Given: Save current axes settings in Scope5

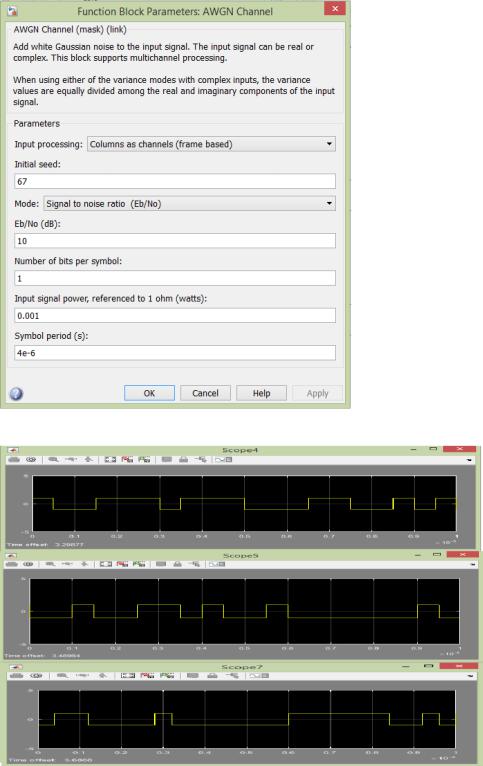Looking at the screenshot, I should [122, 564].
